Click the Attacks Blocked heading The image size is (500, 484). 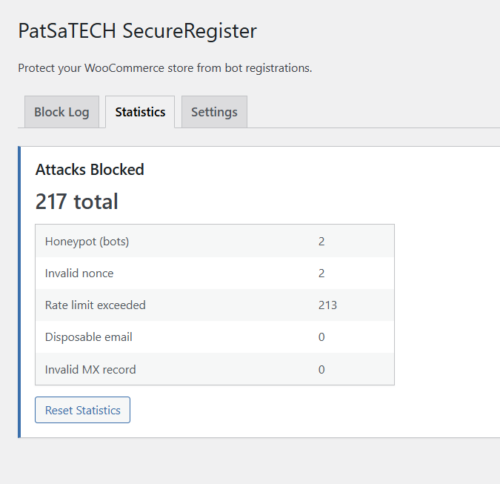[90, 169]
